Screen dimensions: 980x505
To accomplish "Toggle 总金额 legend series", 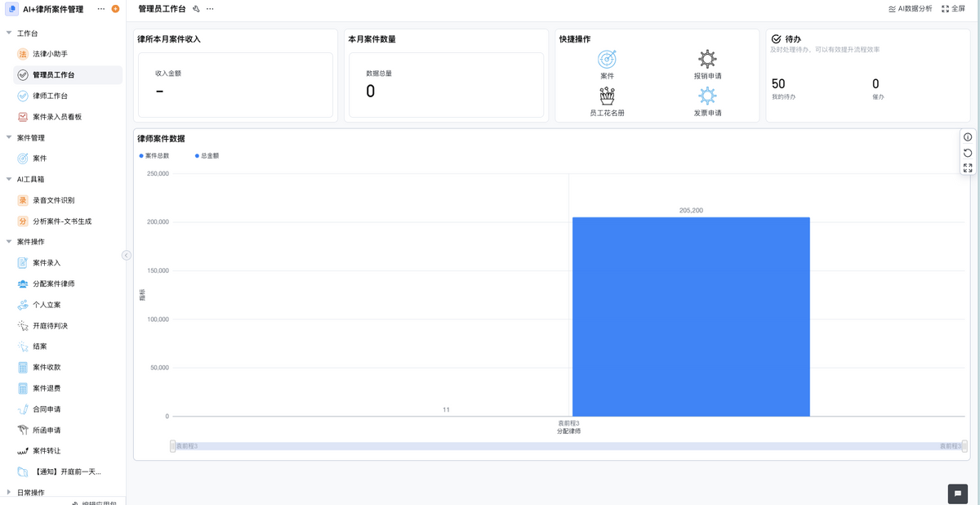I will 207,155.
